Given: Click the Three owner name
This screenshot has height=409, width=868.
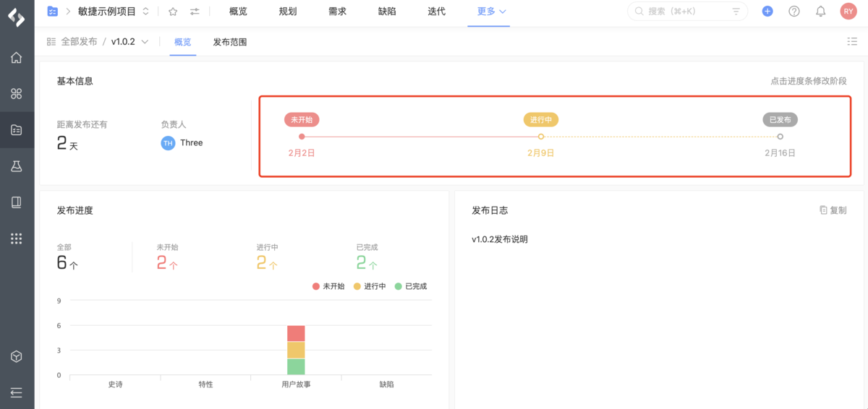Looking at the screenshot, I should 192,143.
